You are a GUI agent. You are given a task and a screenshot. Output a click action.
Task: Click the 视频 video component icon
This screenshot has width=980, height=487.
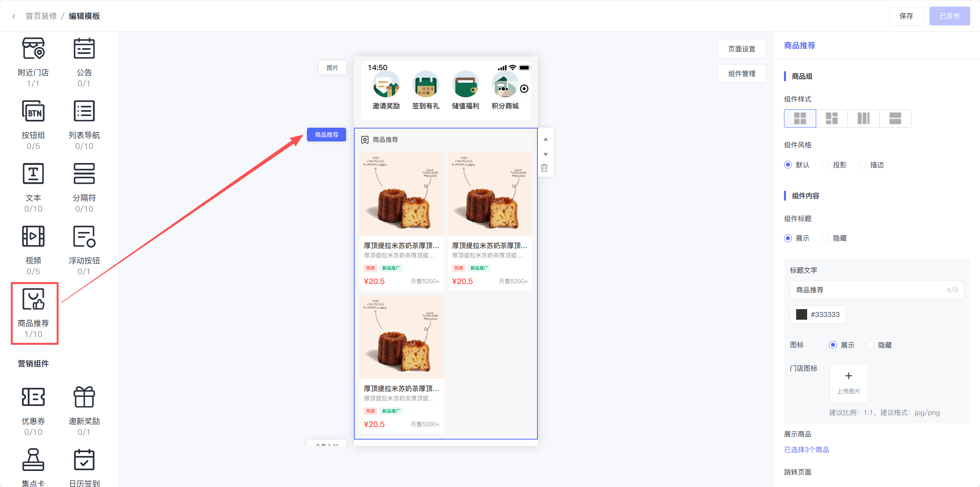(33, 237)
